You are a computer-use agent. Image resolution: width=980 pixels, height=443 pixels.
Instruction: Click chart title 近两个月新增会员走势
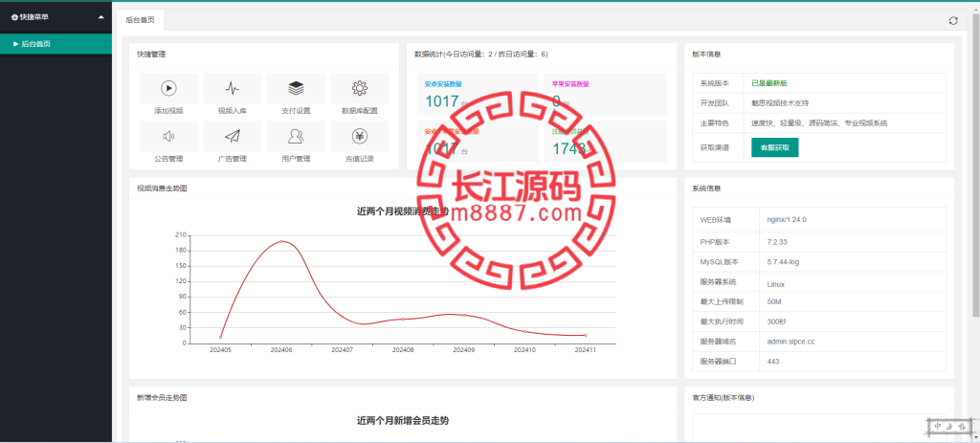click(403, 420)
